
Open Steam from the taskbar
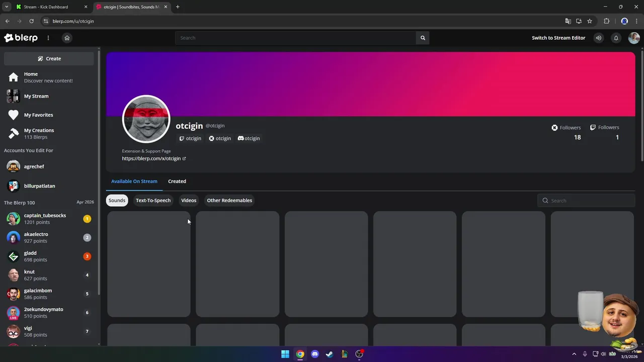click(330, 354)
